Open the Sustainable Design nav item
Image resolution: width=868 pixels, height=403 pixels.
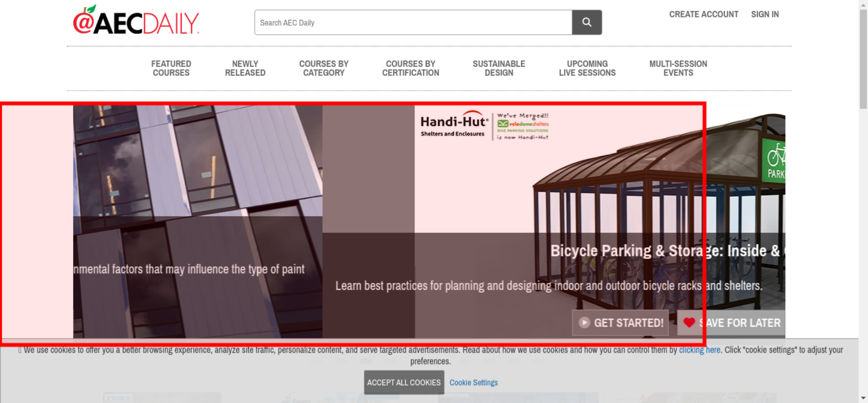click(x=499, y=69)
